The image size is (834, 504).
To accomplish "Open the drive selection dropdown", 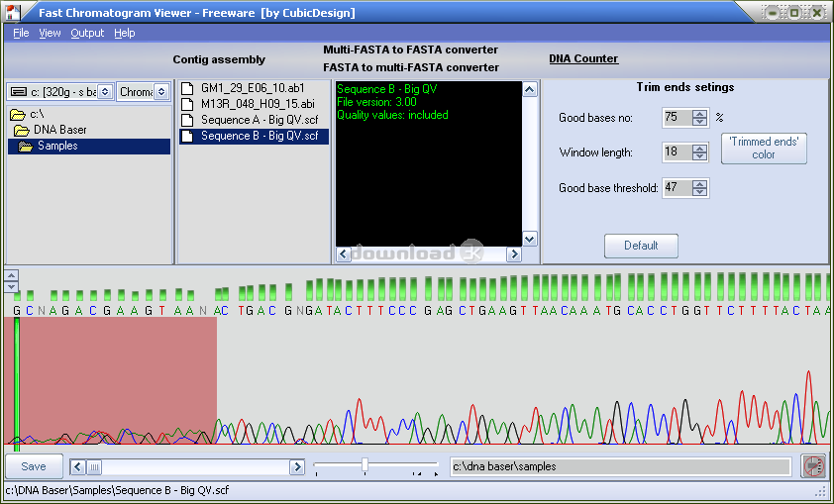I will [x=105, y=92].
